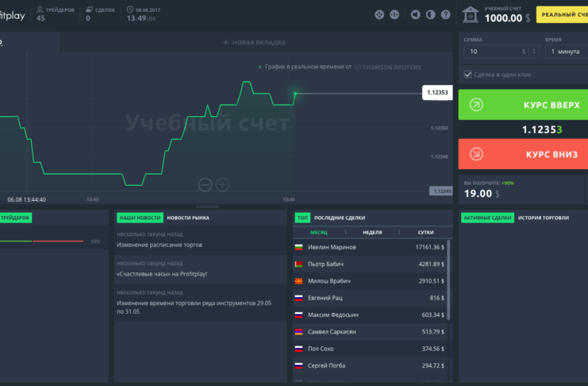Click the top traders list scrollbar
Image resolution: width=588 pixels, height=386 pixels.
(448, 280)
